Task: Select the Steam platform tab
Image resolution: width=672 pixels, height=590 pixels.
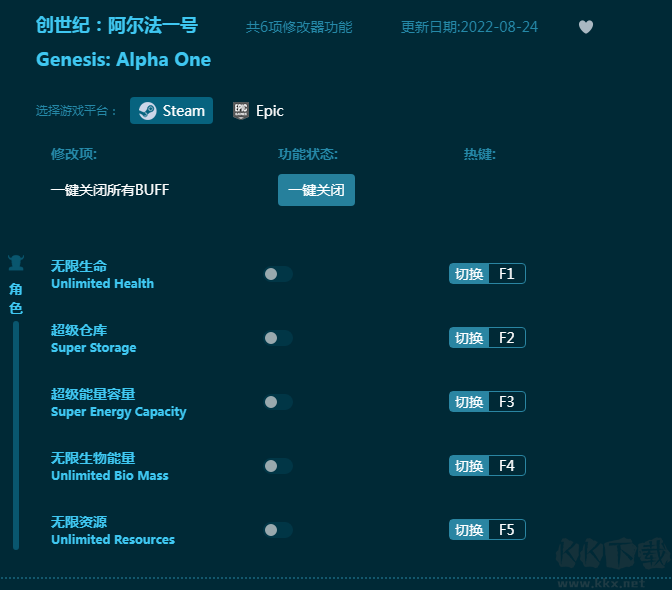Action: 171,111
